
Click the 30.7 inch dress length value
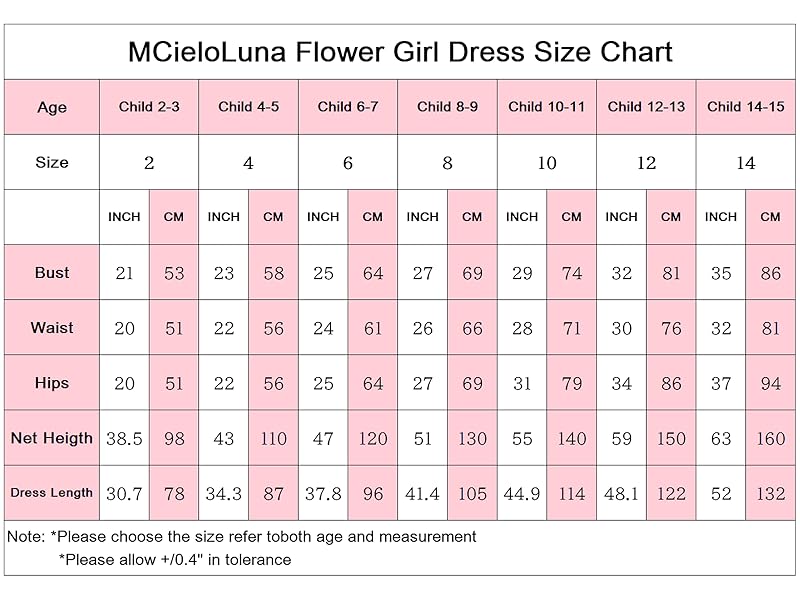coord(124,493)
